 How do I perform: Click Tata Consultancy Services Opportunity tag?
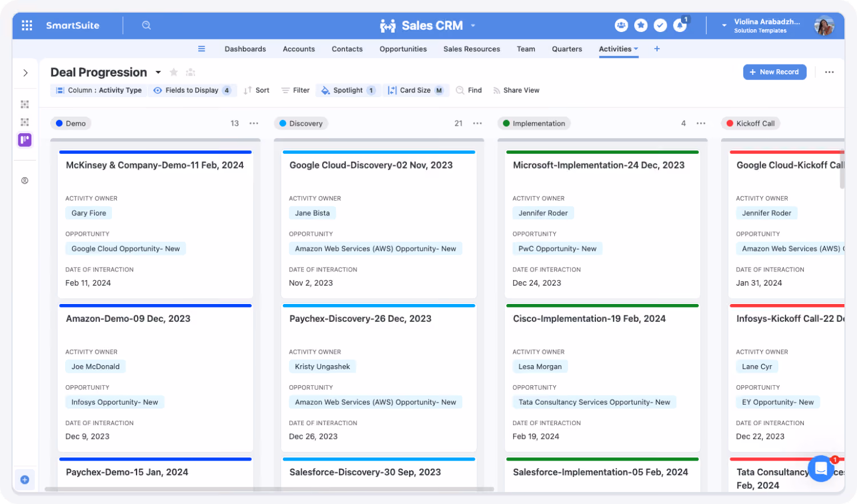coord(594,402)
